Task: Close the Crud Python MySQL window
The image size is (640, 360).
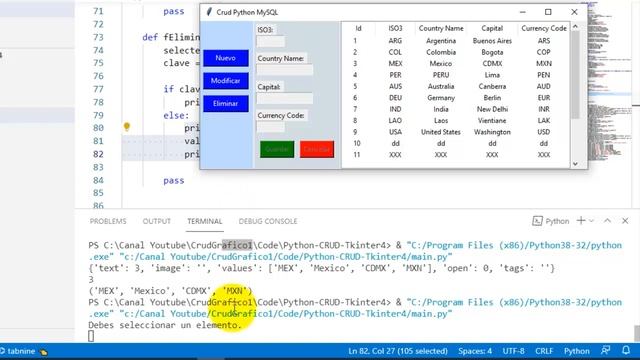Action: click(574, 12)
